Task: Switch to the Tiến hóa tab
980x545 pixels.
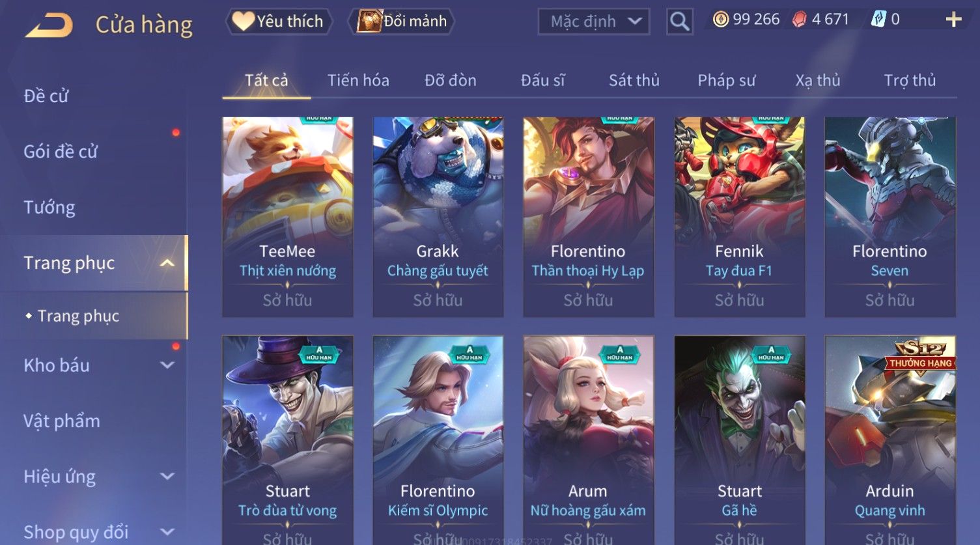Action: click(x=358, y=80)
